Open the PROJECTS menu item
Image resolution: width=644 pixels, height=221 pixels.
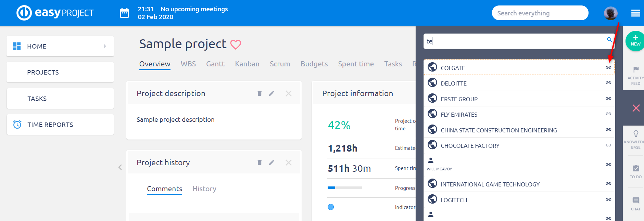click(60, 72)
